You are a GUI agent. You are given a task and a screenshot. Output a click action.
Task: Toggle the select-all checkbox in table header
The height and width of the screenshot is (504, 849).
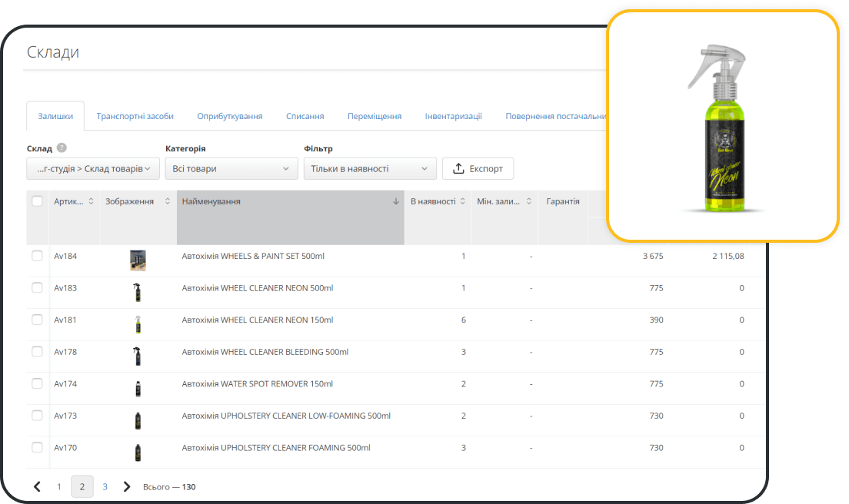click(x=37, y=201)
